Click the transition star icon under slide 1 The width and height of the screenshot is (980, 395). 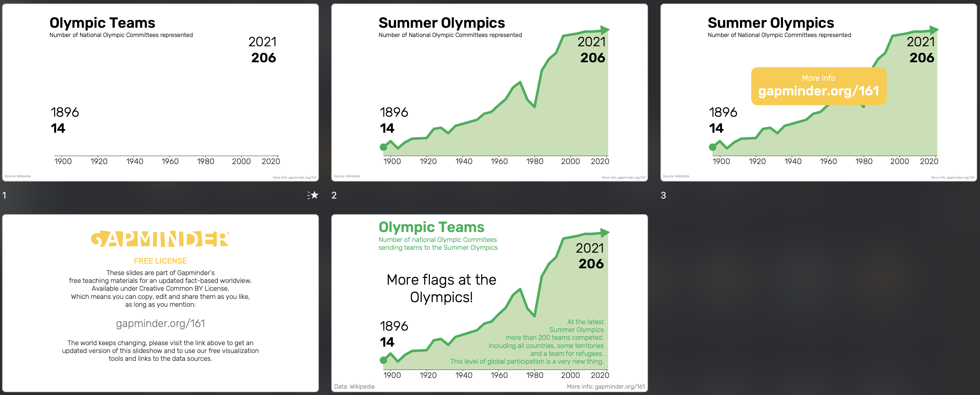click(x=313, y=195)
